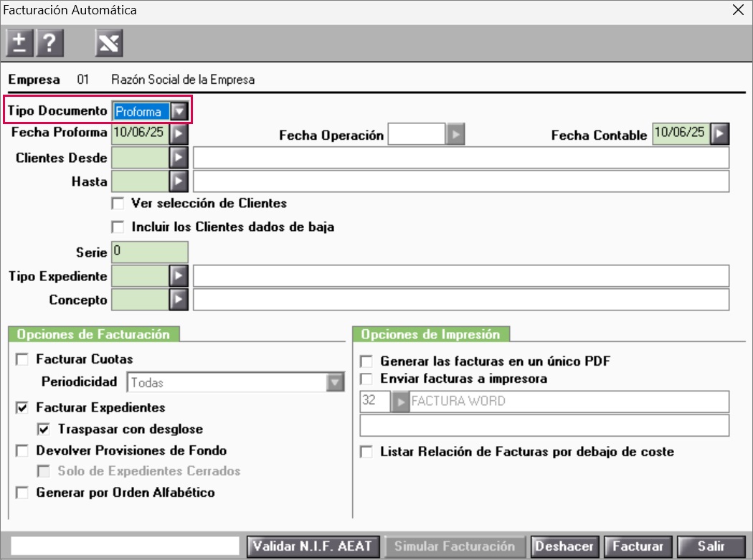Viewport: 753px width, 560px height.
Task: Enable Devolver Provisiones de Fondo
Action: [22, 450]
